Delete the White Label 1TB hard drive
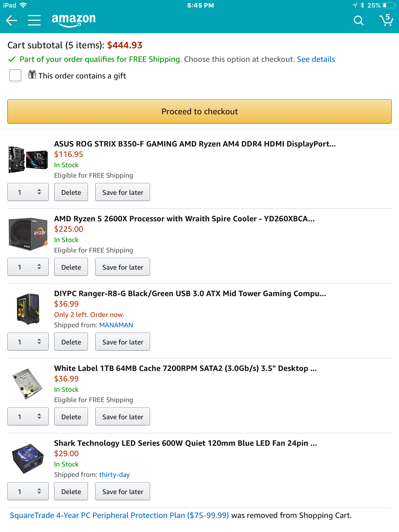The width and height of the screenshot is (399, 532). tap(71, 417)
